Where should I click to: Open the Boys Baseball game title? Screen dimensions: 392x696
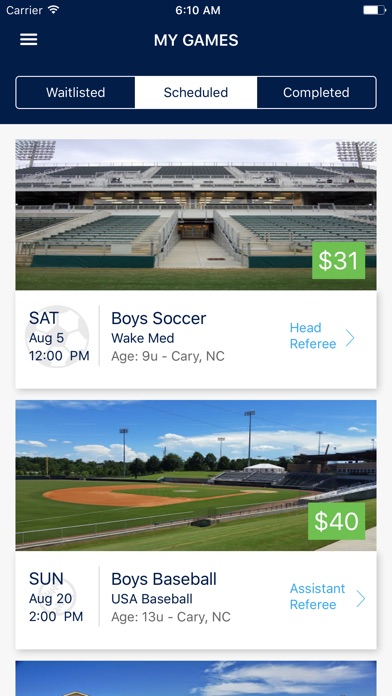164,579
